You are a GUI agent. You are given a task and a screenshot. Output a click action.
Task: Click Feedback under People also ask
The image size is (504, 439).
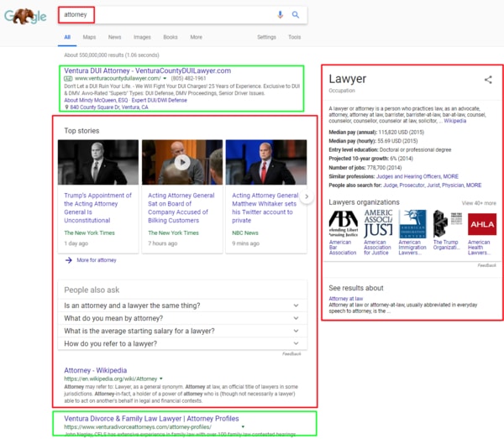tap(291, 354)
